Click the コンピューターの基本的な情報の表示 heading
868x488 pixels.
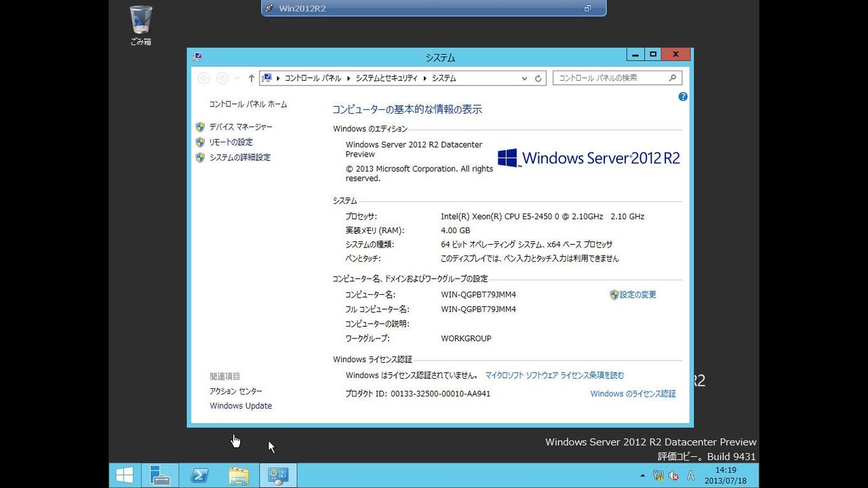point(407,109)
